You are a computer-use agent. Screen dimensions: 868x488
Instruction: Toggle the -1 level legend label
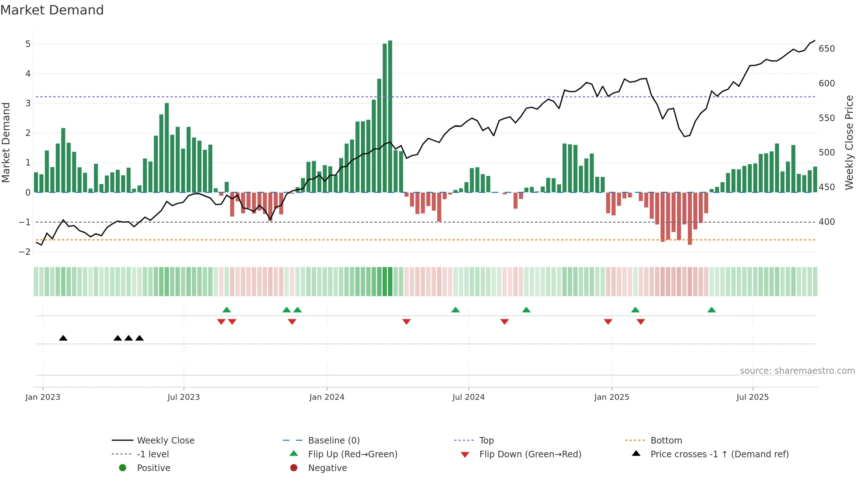pyautogui.click(x=153, y=454)
